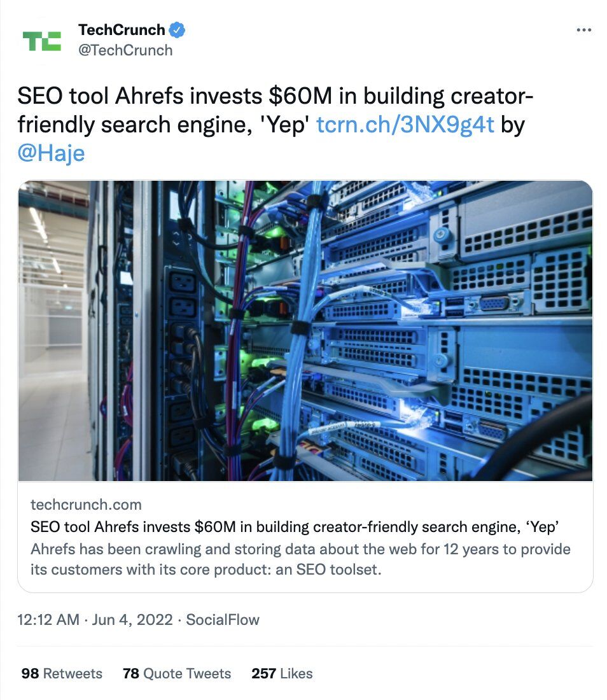This screenshot has height=700, width=607.
Task: Click the 78 Quote Tweets count
Action: [x=179, y=673]
